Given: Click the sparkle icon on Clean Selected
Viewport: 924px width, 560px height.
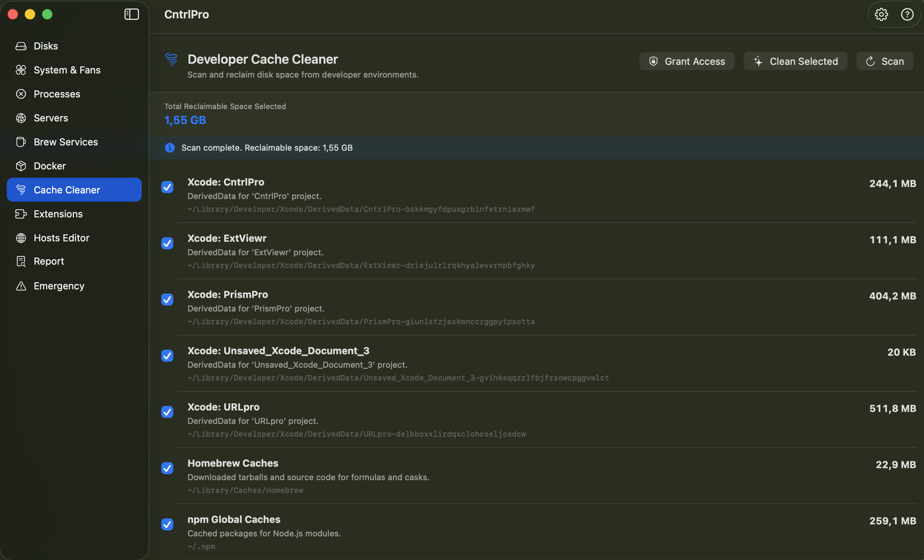Looking at the screenshot, I should 758,61.
